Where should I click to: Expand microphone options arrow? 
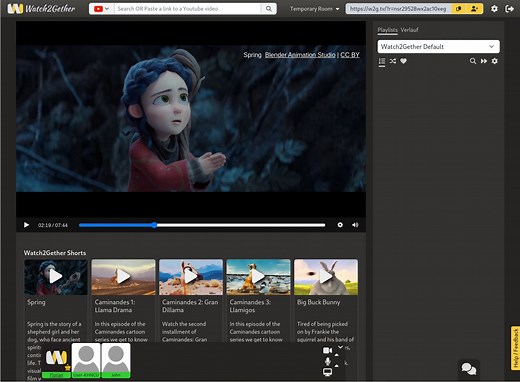pyautogui.click(x=336, y=366)
